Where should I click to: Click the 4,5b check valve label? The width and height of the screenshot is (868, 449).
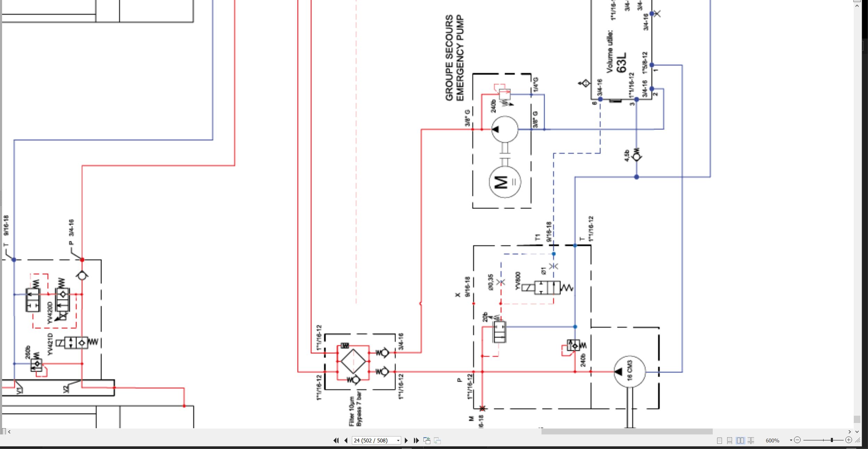pyautogui.click(x=627, y=155)
